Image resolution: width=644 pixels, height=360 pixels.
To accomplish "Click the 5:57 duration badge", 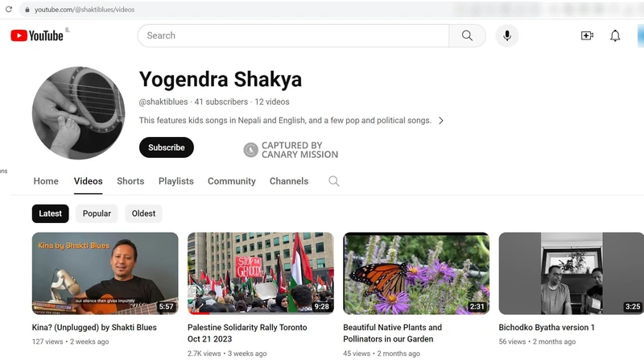I will click(x=167, y=307).
